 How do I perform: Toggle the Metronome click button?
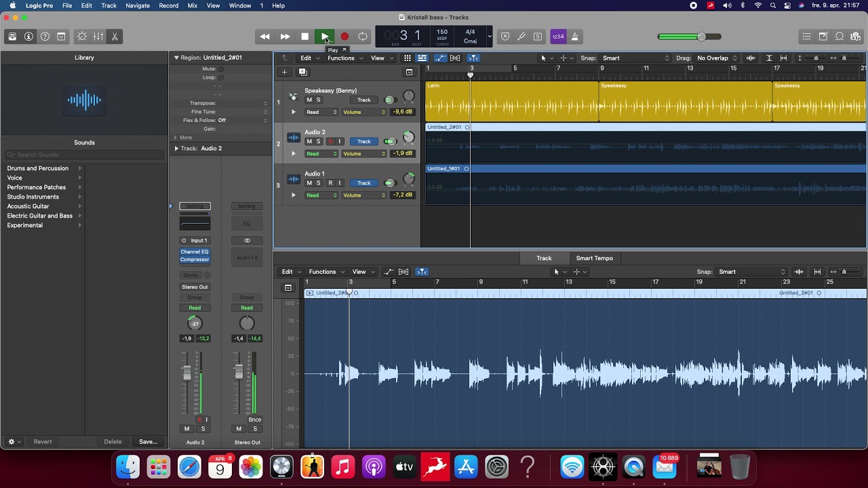[575, 37]
